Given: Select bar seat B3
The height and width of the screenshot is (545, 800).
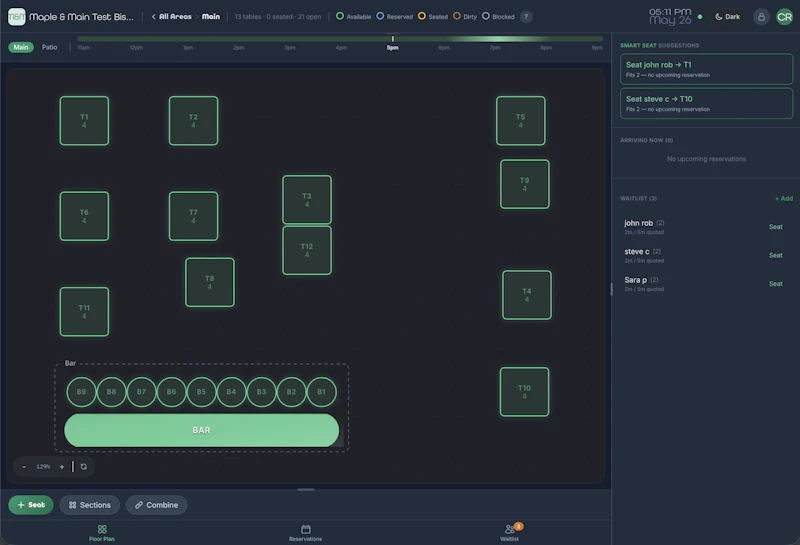Looking at the screenshot, I should (x=261, y=392).
